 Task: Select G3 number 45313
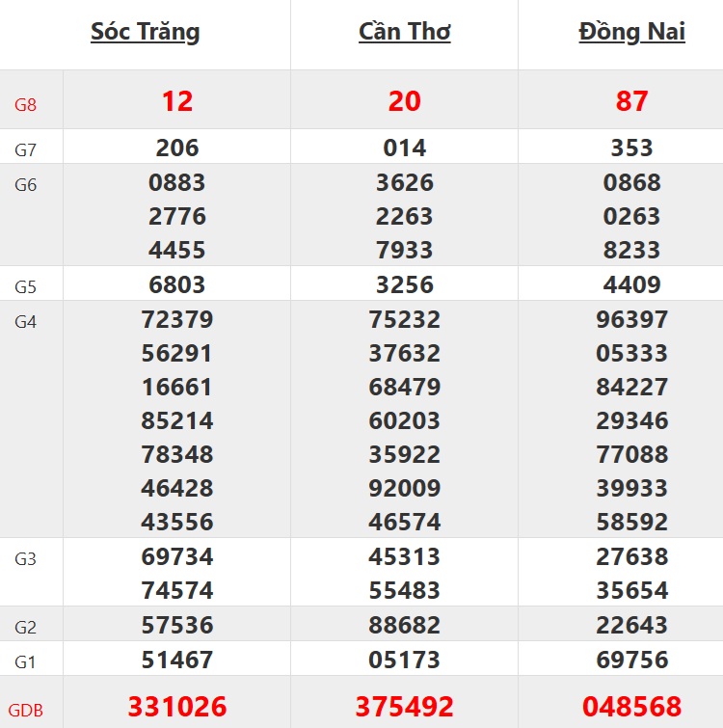405,556
